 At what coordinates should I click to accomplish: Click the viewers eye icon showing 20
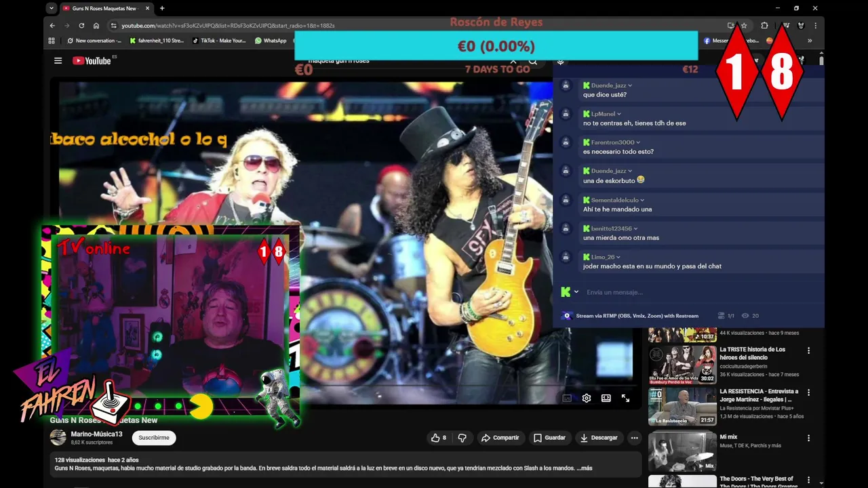(x=746, y=316)
